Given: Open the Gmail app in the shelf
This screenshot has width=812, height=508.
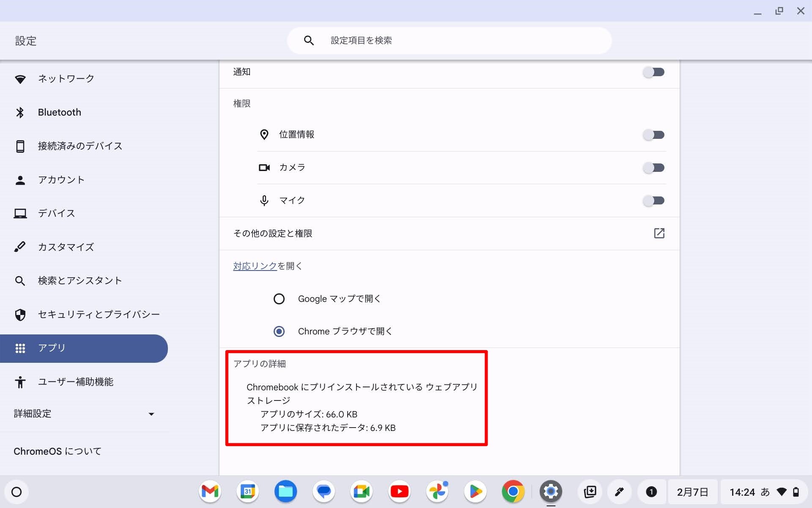Looking at the screenshot, I should (210, 491).
